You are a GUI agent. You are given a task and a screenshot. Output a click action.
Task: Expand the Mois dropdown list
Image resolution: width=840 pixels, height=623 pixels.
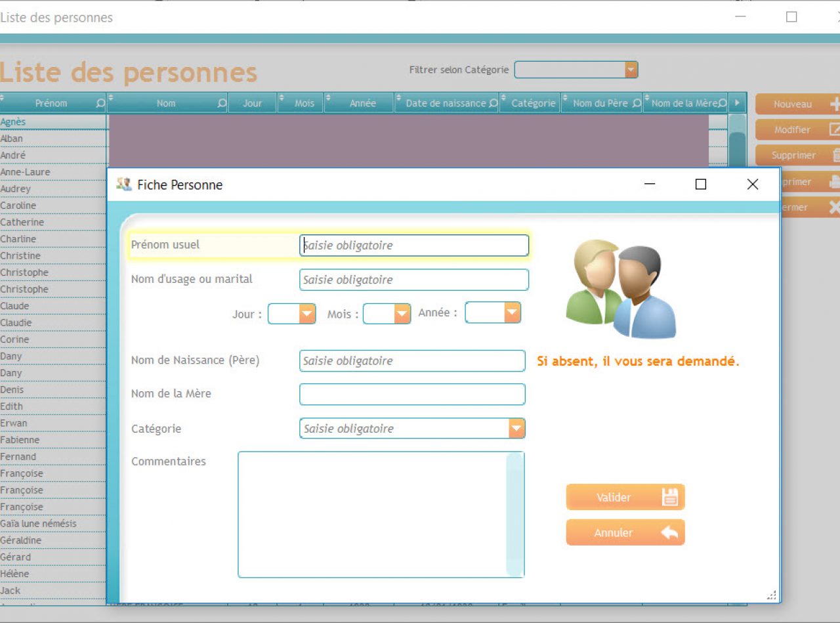(x=402, y=314)
